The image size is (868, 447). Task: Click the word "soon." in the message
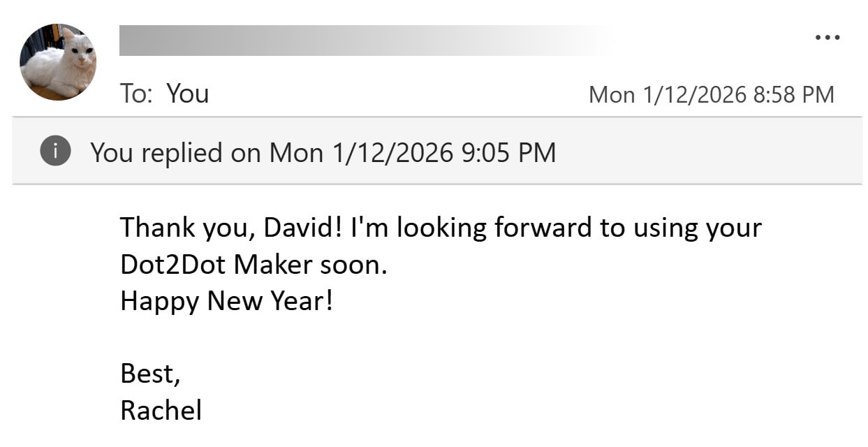coord(353,265)
